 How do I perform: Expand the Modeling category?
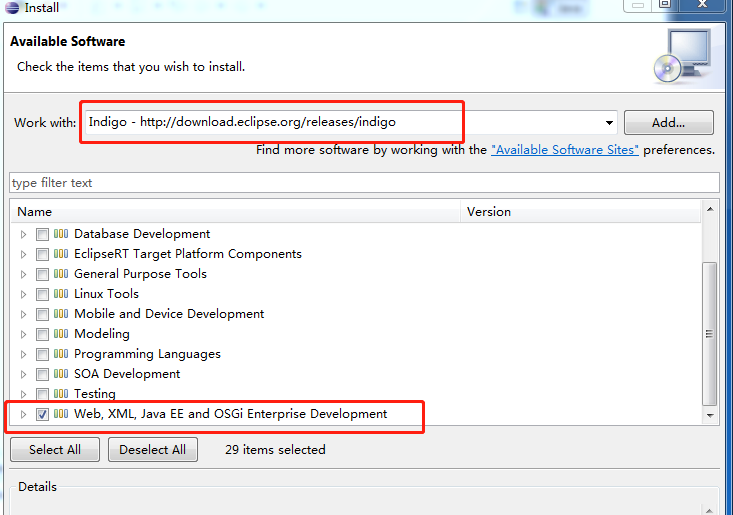(x=23, y=335)
